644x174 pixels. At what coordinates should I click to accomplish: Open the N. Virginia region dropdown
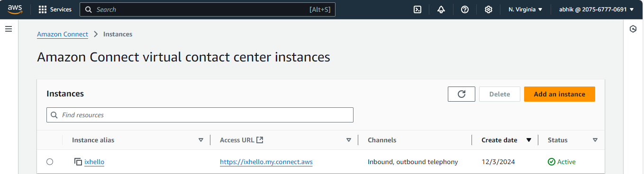pos(526,9)
